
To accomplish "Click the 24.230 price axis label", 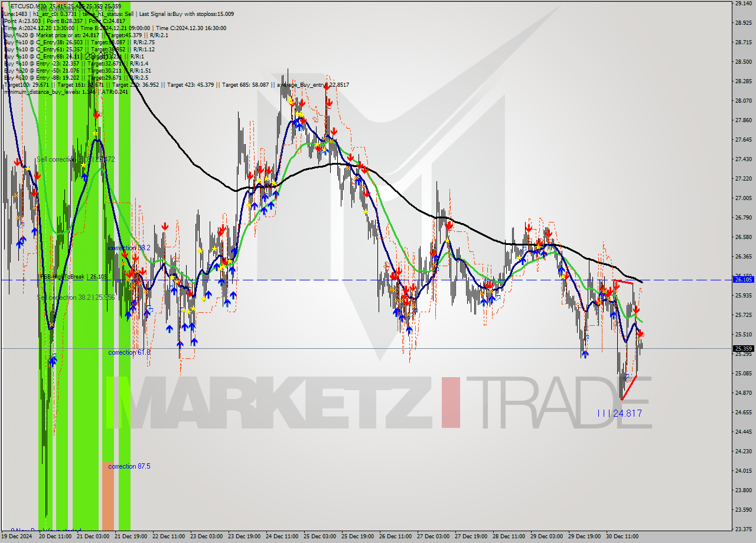I will point(744,451).
